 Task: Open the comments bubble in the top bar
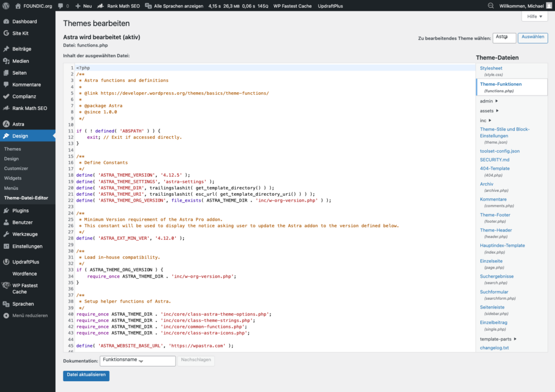click(60, 6)
